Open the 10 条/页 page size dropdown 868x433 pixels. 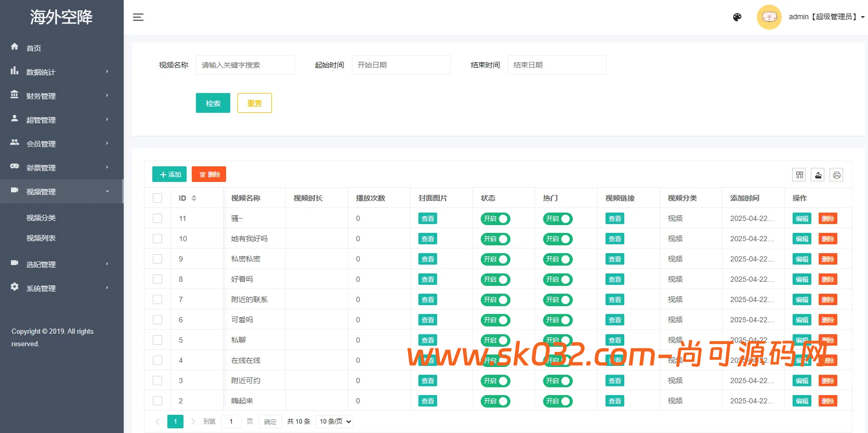[x=335, y=422]
